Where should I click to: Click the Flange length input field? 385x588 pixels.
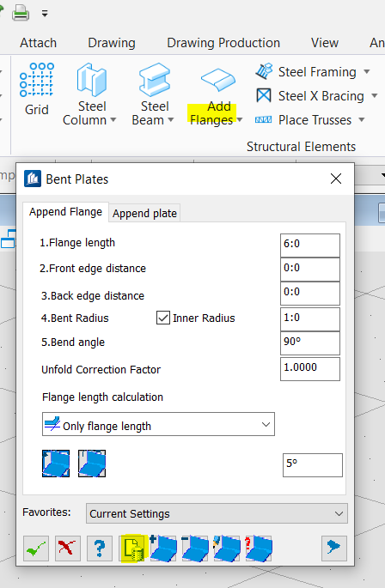pos(310,246)
